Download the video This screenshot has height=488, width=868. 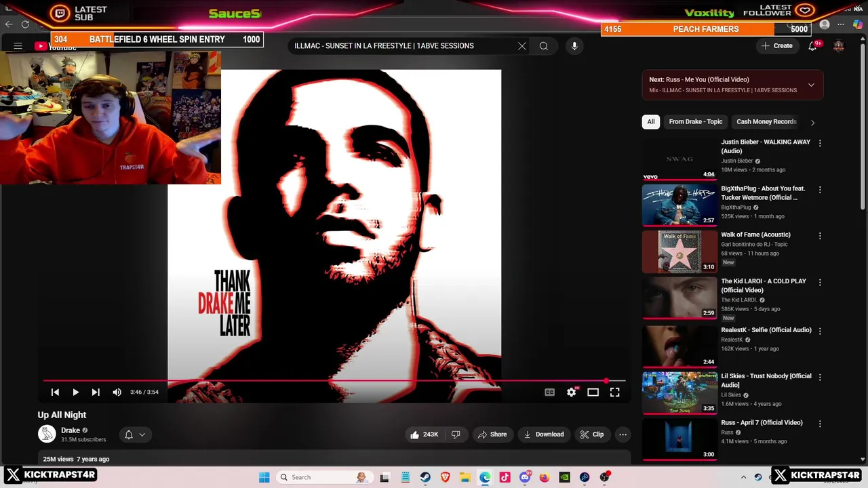click(544, 434)
